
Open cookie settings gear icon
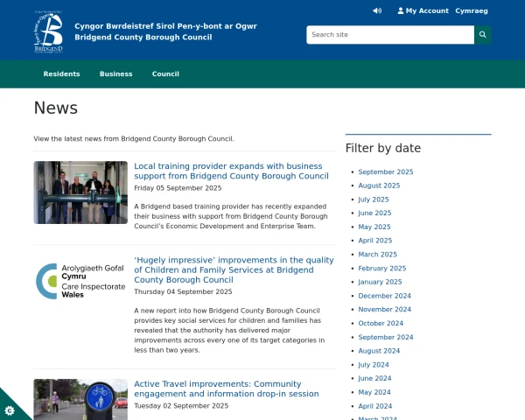click(x=10, y=410)
